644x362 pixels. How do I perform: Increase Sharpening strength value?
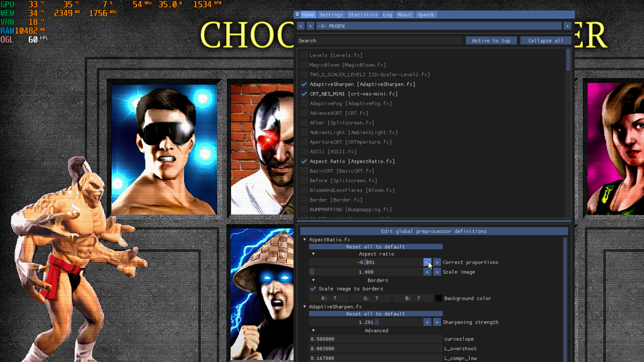coord(437,322)
